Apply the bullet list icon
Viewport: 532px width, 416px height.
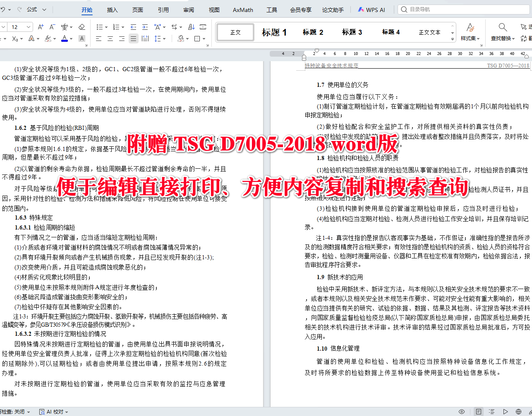point(99,26)
